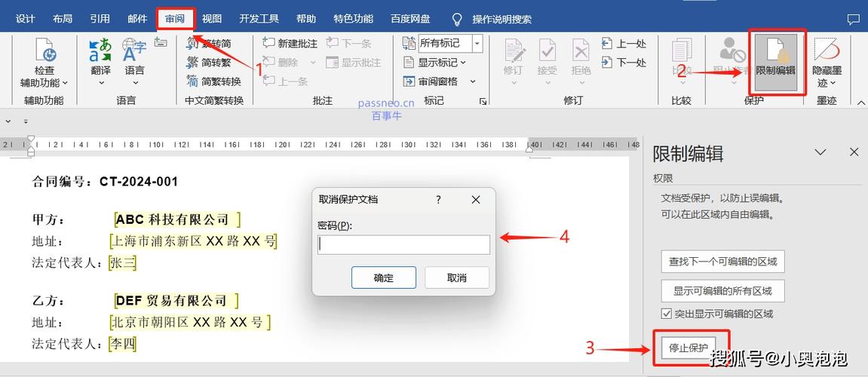Click the 限制编辑 restrict editing icon

tap(777, 51)
